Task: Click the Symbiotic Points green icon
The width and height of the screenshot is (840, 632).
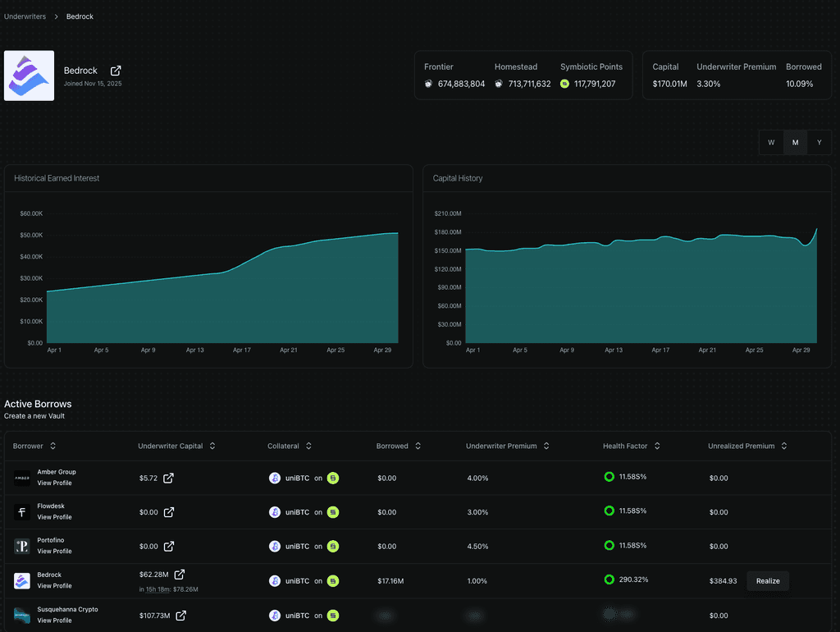Action: pos(564,84)
